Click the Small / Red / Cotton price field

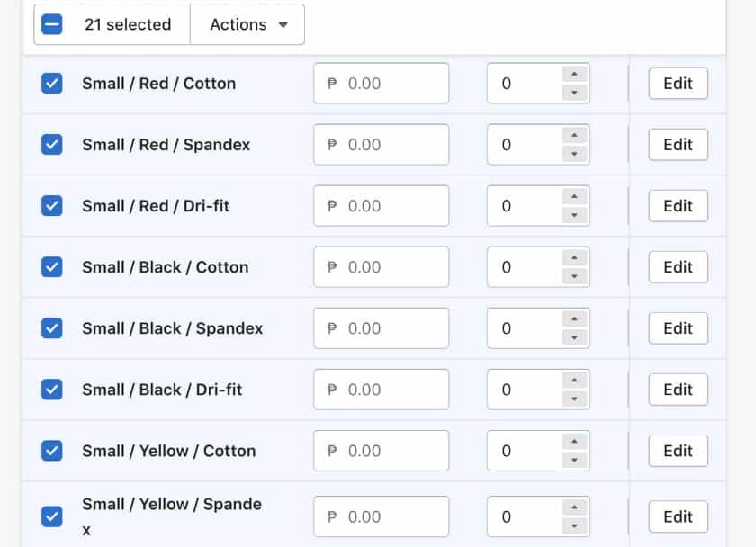click(x=381, y=84)
